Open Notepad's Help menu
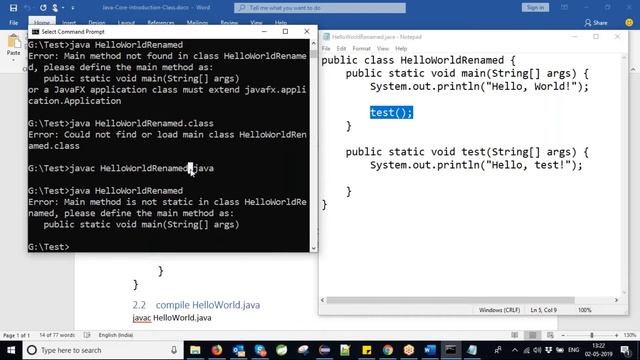The width and height of the screenshot is (640, 360). [x=401, y=49]
